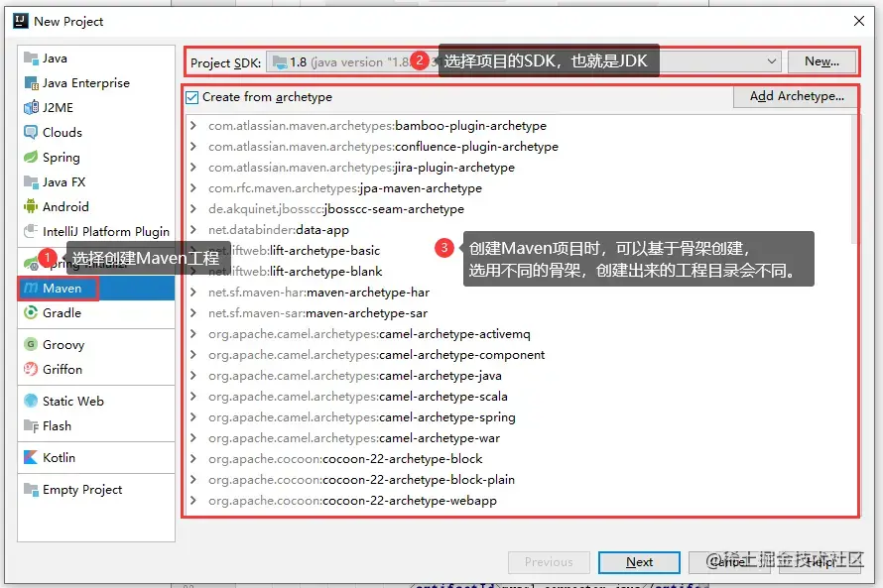Click the Groovy icon in sidebar
This screenshot has width=883, height=588.
pos(31,344)
